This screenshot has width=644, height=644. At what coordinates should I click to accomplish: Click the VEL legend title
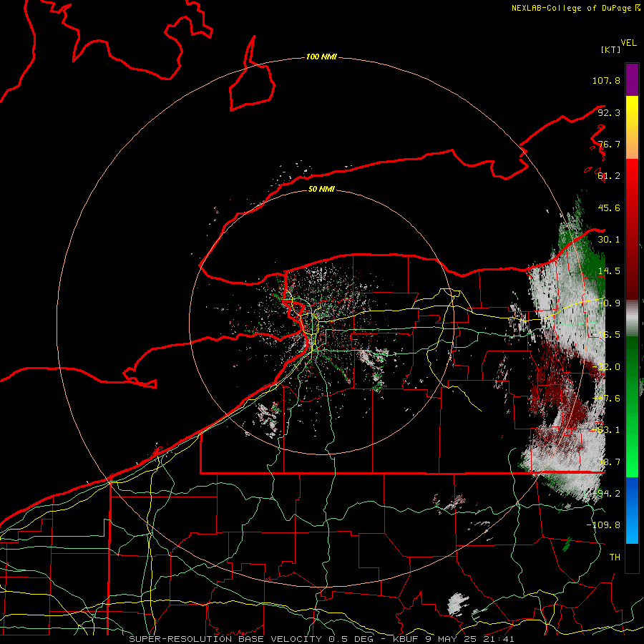(628, 42)
